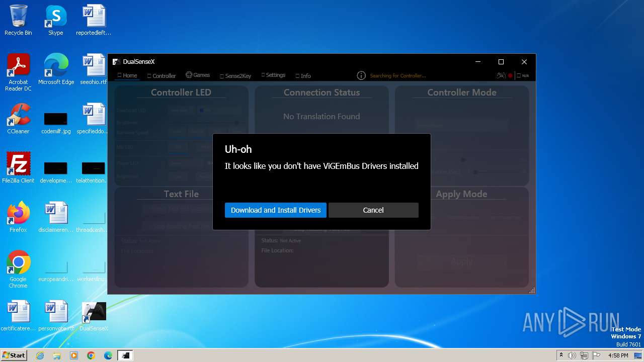The width and height of the screenshot is (644, 362).
Task: Select the DualSenseX desktop shortcut
Action: click(x=94, y=316)
